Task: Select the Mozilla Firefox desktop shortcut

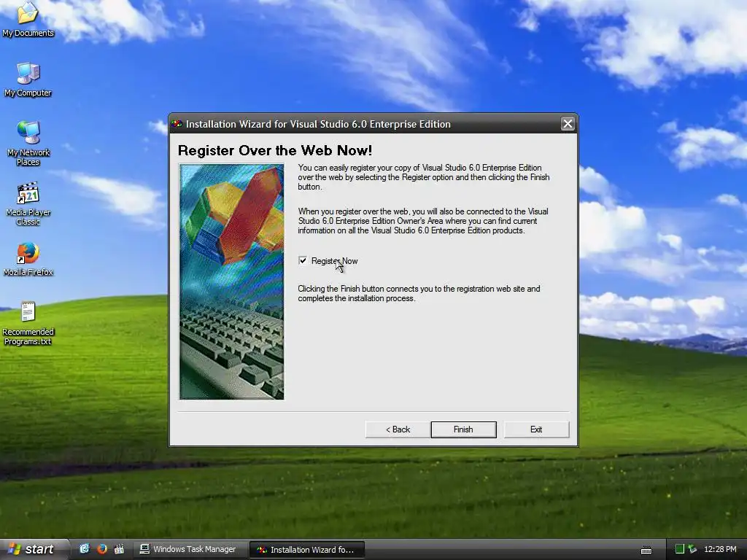Action: [x=28, y=259]
